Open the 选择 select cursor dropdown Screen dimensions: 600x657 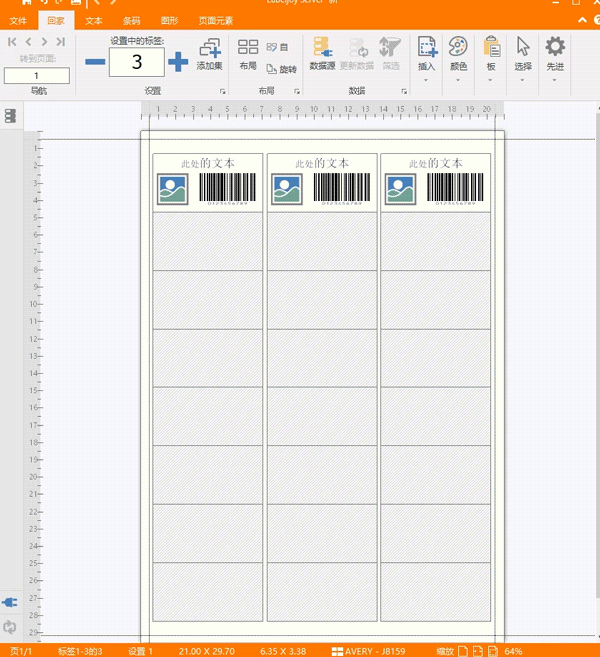click(523, 59)
